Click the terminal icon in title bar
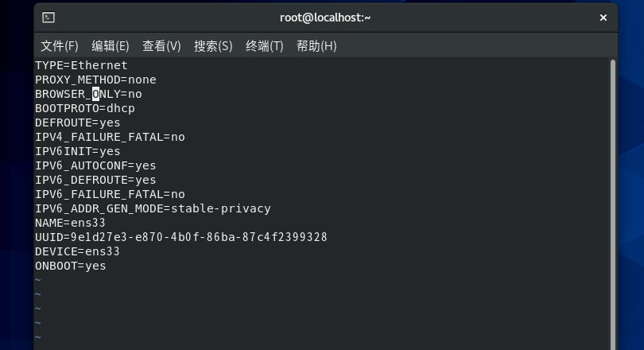644x350 pixels. [48, 17]
